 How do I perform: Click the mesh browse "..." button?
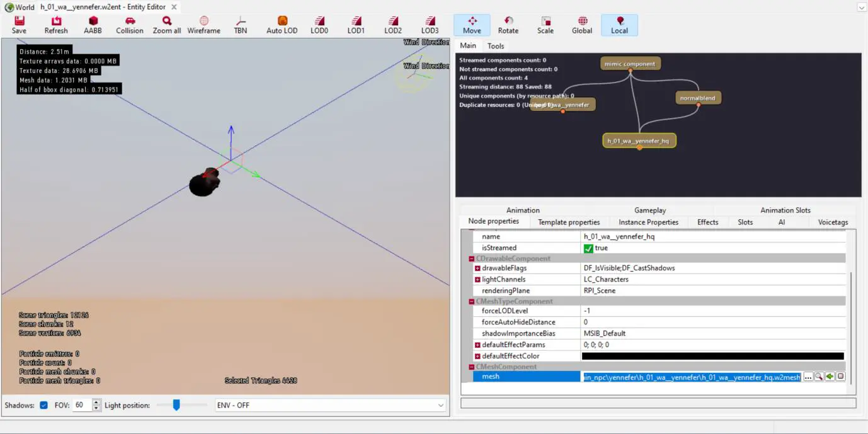click(x=808, y=377)
